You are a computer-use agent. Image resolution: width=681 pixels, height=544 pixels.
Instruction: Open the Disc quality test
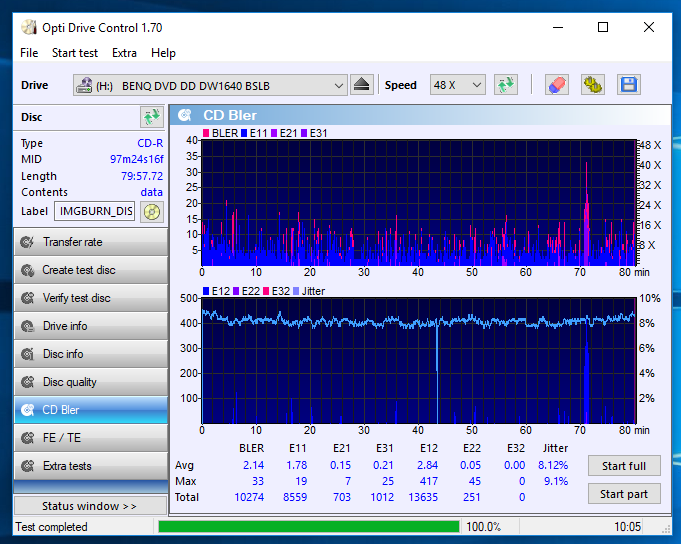click(x=91, y=382)
